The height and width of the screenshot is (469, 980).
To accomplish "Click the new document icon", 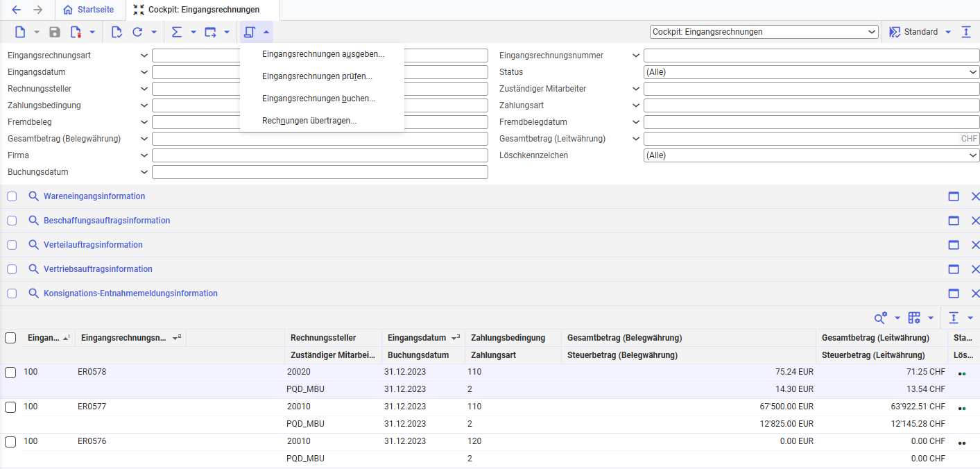I will coord(20,32).
